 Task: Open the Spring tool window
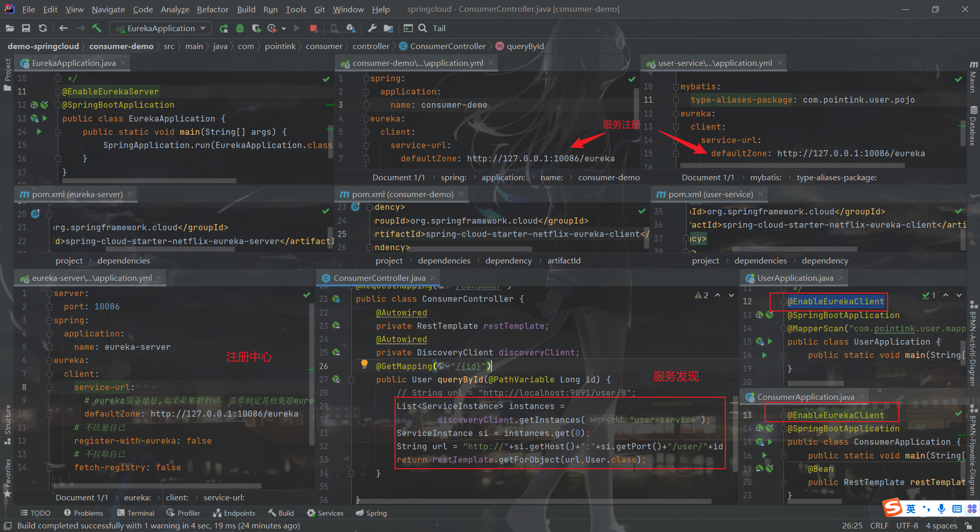tap(371, 513)
